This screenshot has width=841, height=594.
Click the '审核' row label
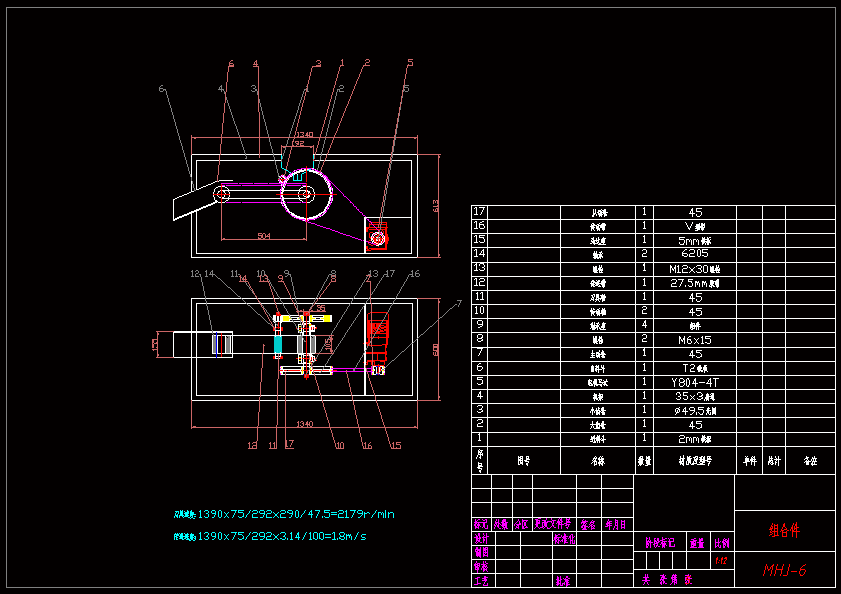click(481, 567)
